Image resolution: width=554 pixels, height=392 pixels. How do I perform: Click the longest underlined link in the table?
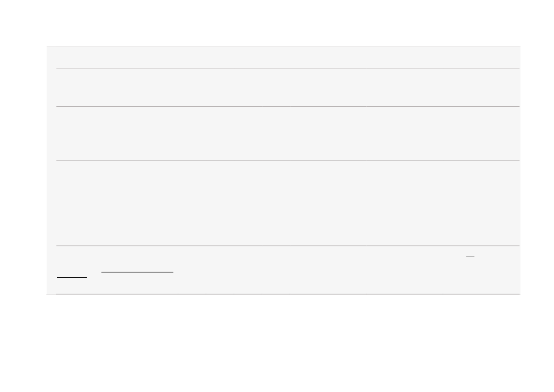(x=137, y=272)
